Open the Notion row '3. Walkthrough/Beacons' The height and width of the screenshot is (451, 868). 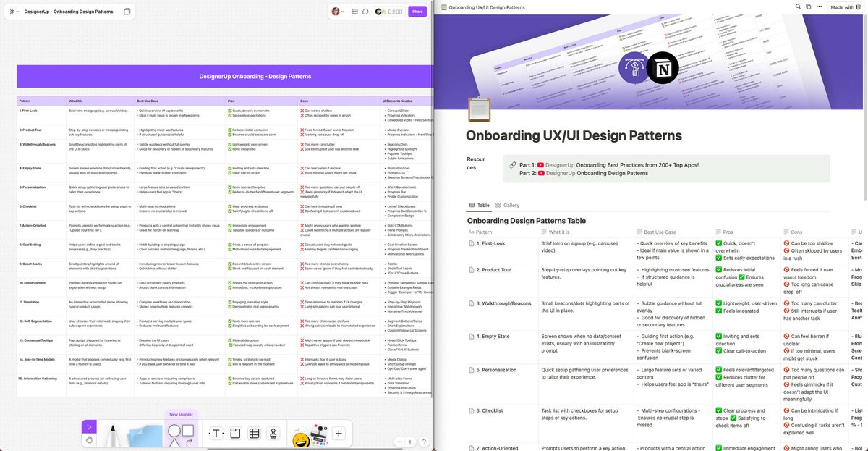click(503, 303)
